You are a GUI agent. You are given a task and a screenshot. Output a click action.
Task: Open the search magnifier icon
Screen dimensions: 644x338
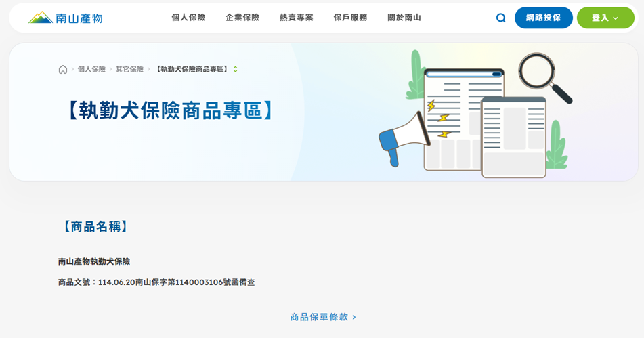(x=500, y=18)
